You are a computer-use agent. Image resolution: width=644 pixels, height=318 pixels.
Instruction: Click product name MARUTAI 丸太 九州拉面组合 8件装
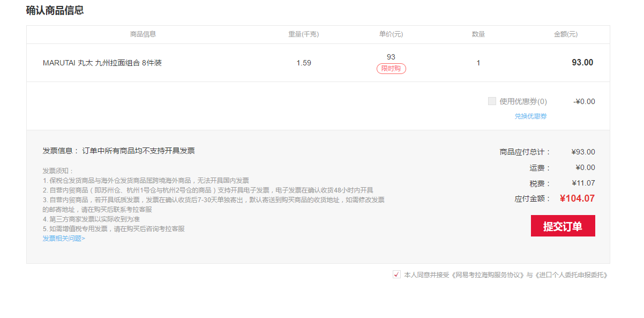(102, 63)
